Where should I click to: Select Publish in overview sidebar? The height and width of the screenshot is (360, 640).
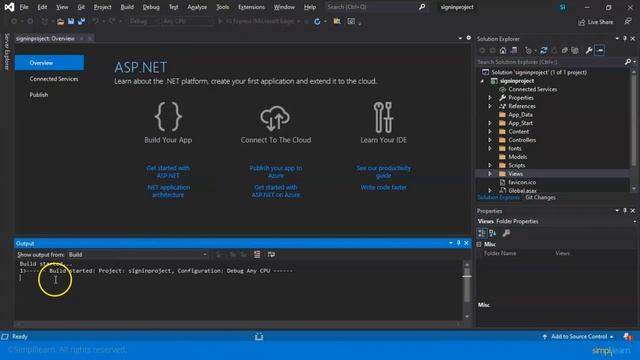click(39, 95)
